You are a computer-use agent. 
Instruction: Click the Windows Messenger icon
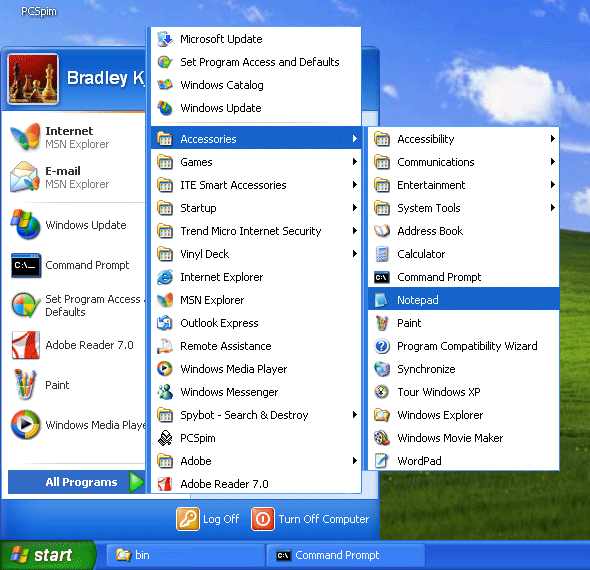165,392
